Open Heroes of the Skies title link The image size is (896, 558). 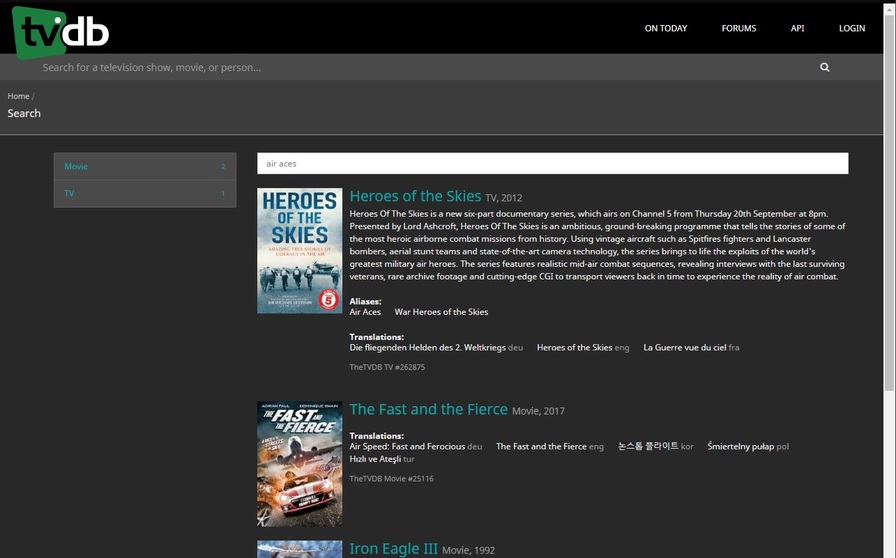(415, 196)
